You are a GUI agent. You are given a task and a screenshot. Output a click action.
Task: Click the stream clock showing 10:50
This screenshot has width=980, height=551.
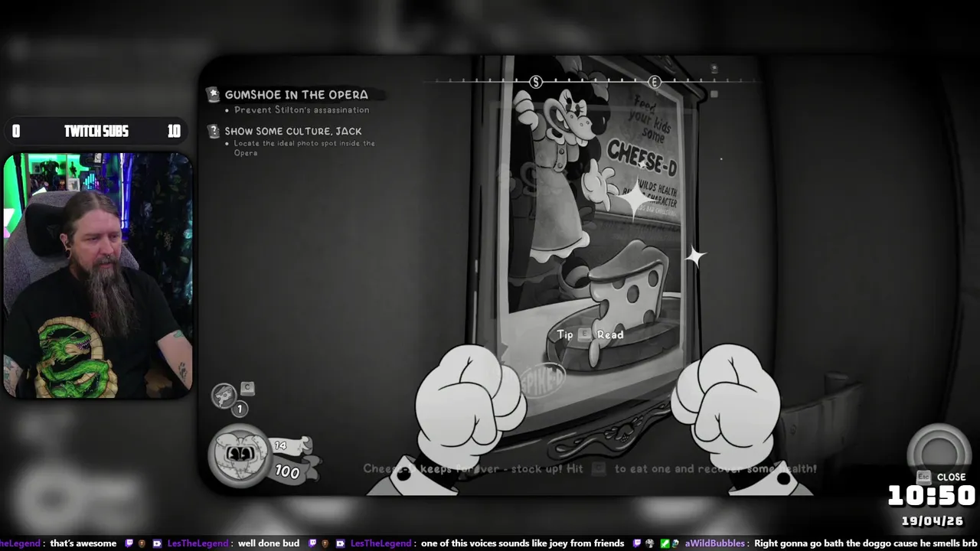pyautogui.click(x=931, y=496)
